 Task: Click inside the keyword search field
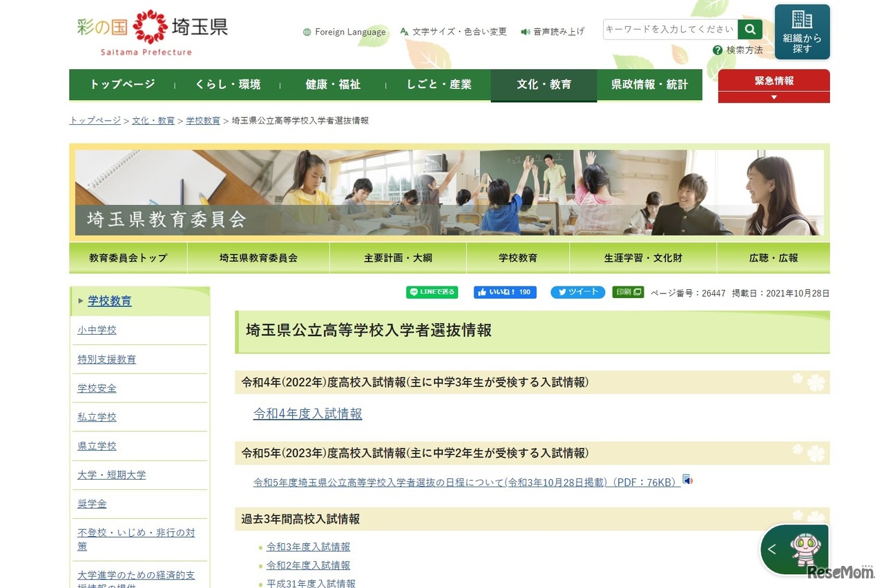(670, 29)
